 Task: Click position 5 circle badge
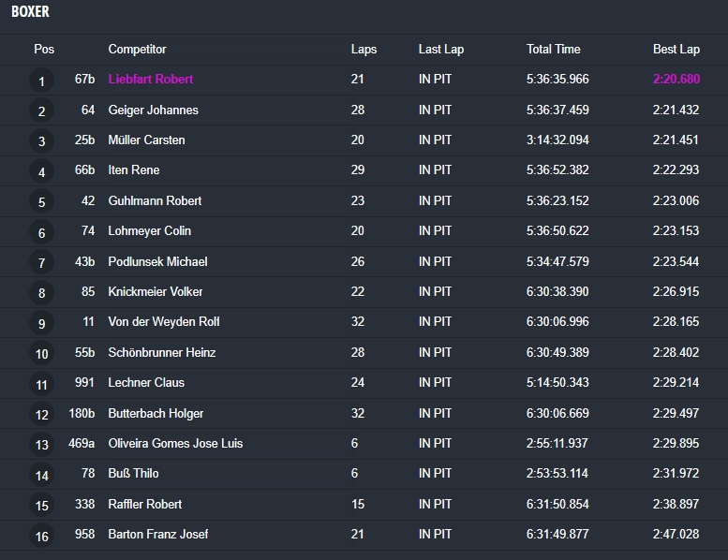coord(41,202)
